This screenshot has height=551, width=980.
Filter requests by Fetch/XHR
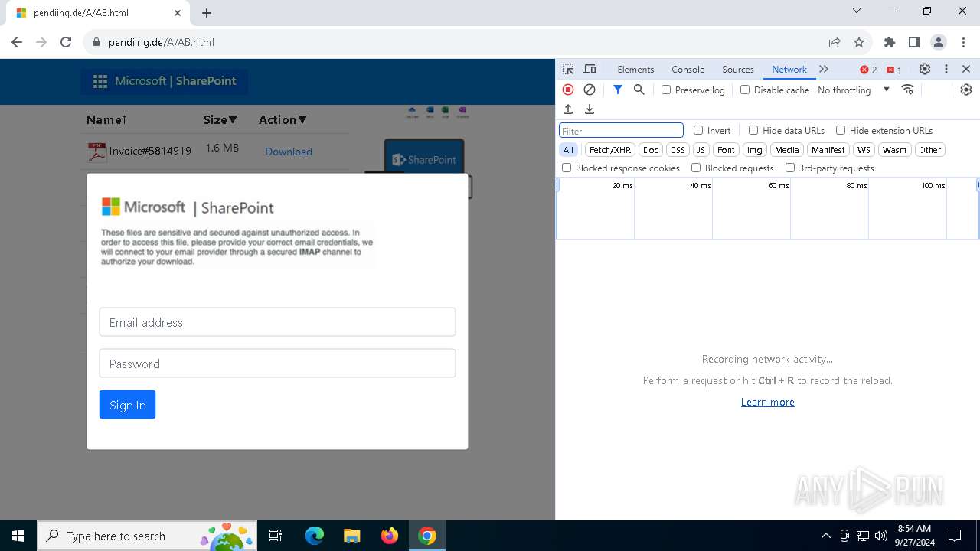pos(610,150)
